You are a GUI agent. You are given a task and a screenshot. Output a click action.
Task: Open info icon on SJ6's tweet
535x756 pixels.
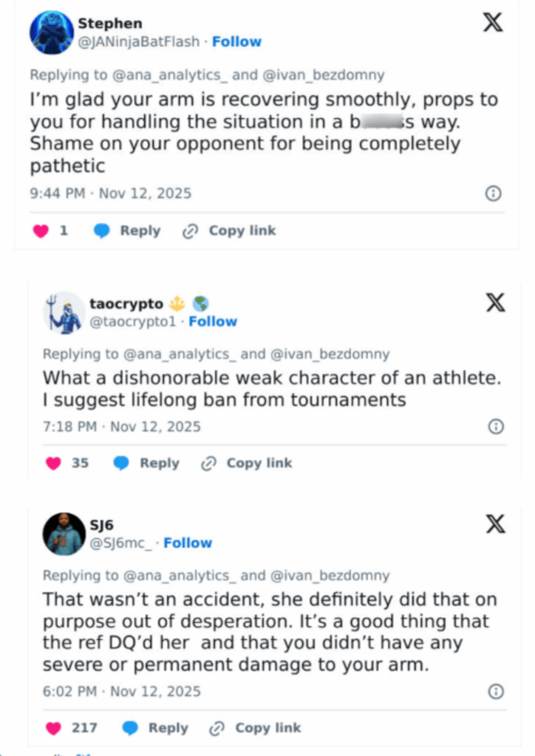497,692
